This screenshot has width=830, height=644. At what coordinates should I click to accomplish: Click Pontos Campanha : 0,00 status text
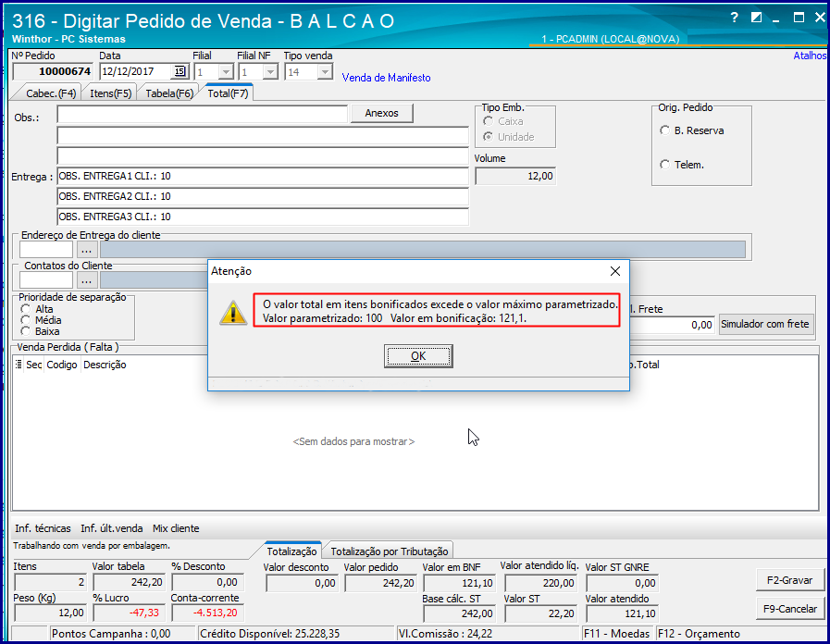(111, 634)
